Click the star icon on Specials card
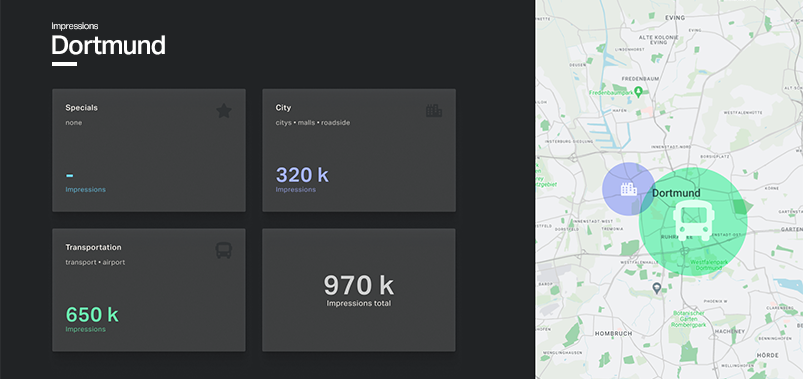This screenshot has height=379, width=803. 224,111
